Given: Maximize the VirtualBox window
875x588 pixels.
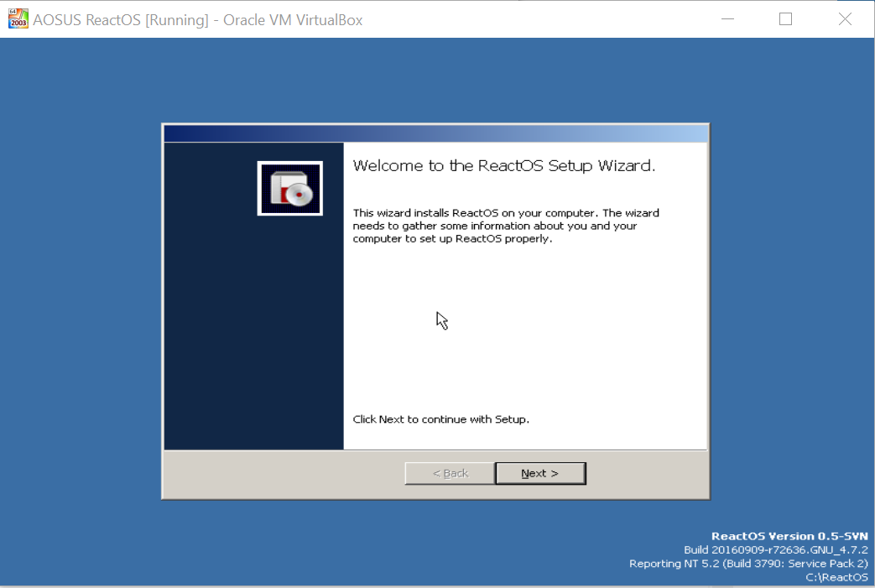Looking at the screenshot, I should click(785, 19).
